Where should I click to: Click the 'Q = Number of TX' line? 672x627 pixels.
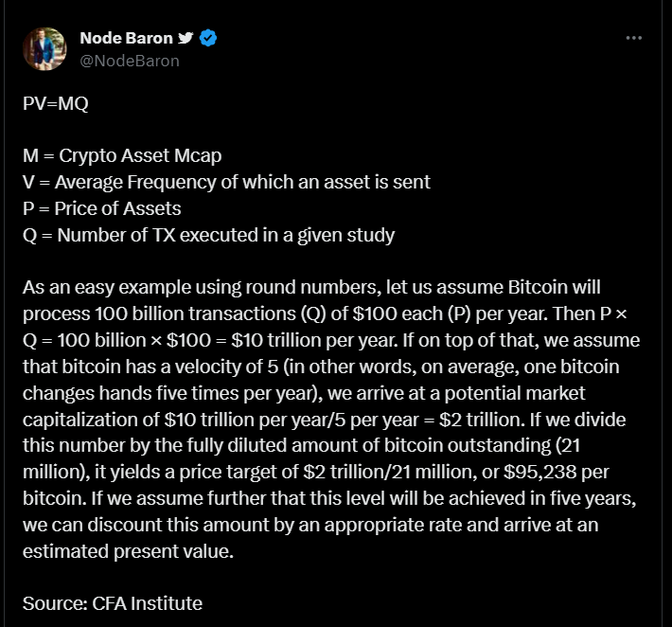209,236
